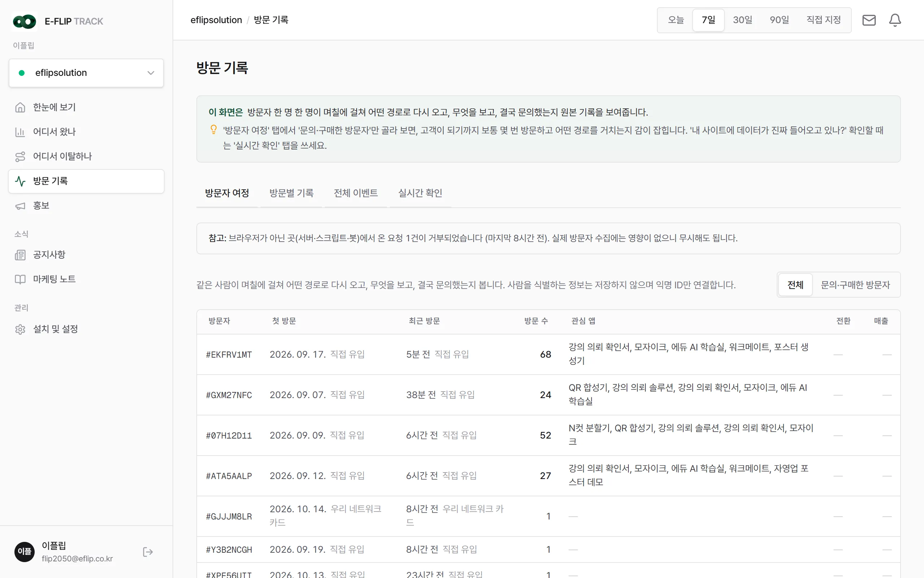924x578 pixels.
Task: Click the 전환 column header
Action: (x=844, y=321)
